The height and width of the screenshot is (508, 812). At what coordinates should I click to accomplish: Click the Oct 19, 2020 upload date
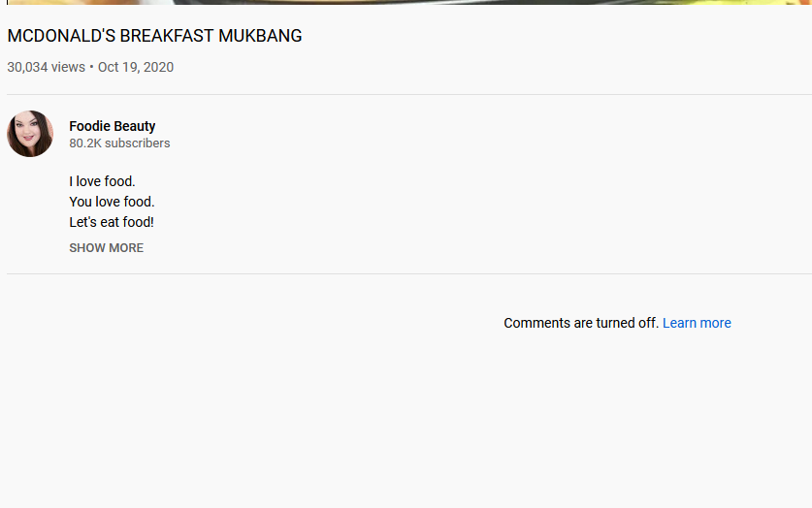[x=136, y=67]
